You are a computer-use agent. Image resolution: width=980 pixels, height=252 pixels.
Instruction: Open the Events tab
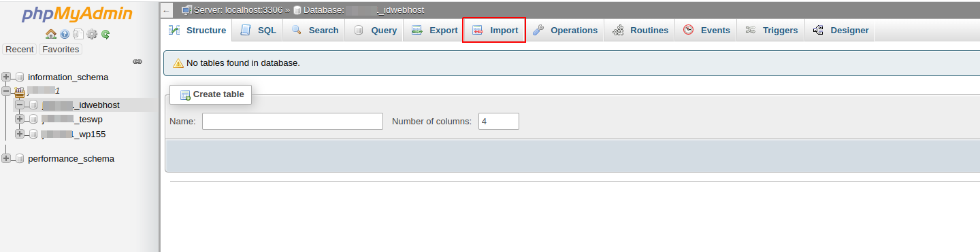[x=706, y=30]
